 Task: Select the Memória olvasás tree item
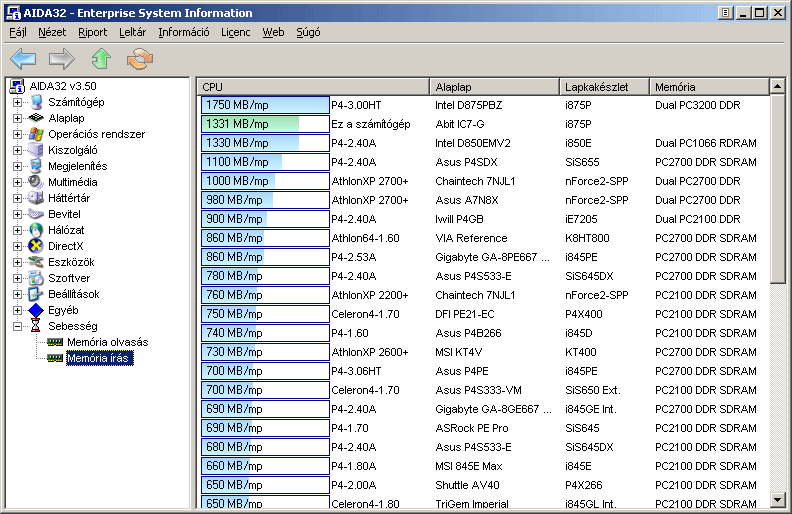click(x=108, y=342)
